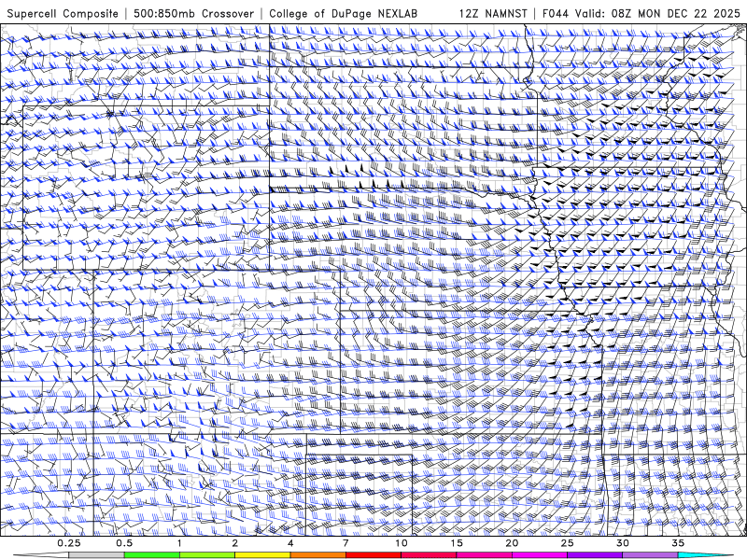Screen dimensions: 747x560
Task: Select the cyan legend arrow above 35
Action: coord(706,555)
